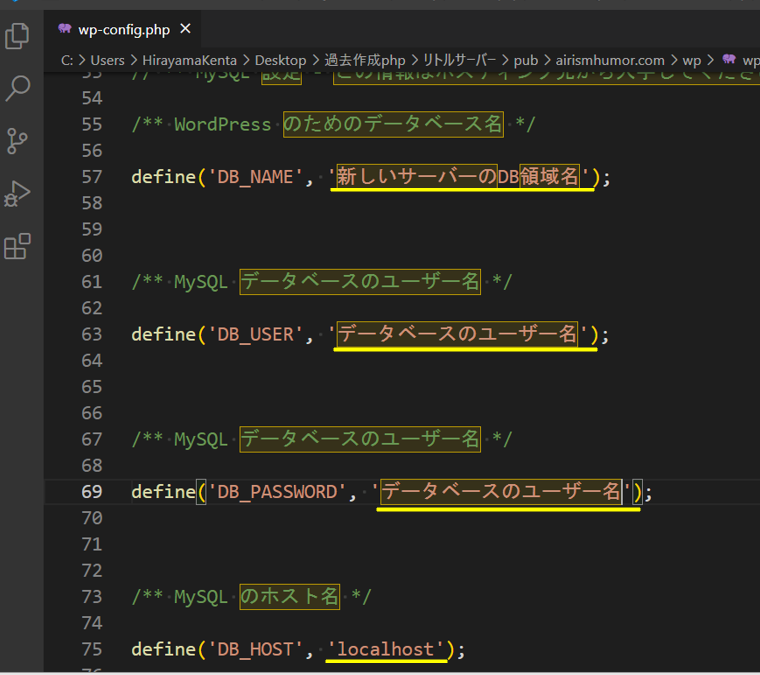
Task: Click the PHP file icon in the breadcrumb
Action: [x=728, y=59]
